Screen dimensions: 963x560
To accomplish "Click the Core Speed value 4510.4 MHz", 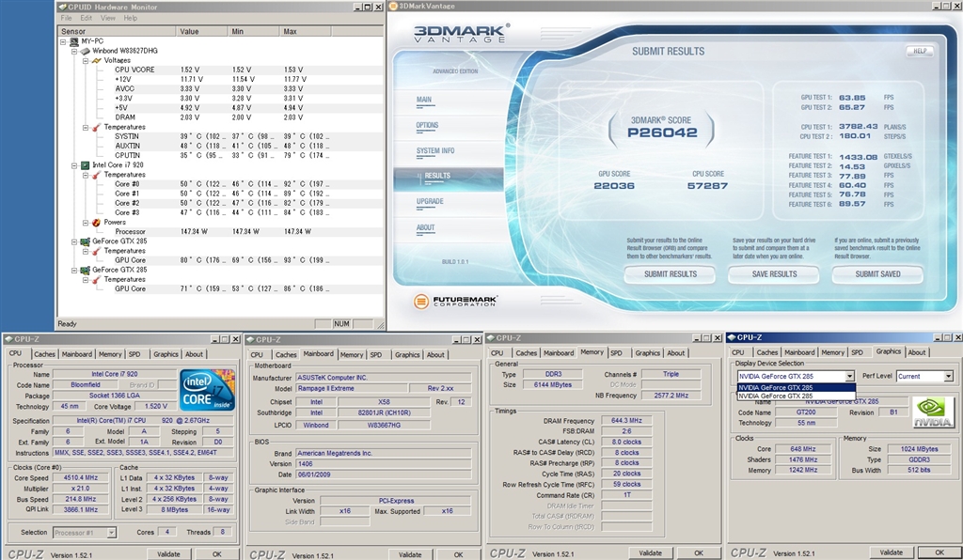I will pyautogui.click(x=82, y=478).
